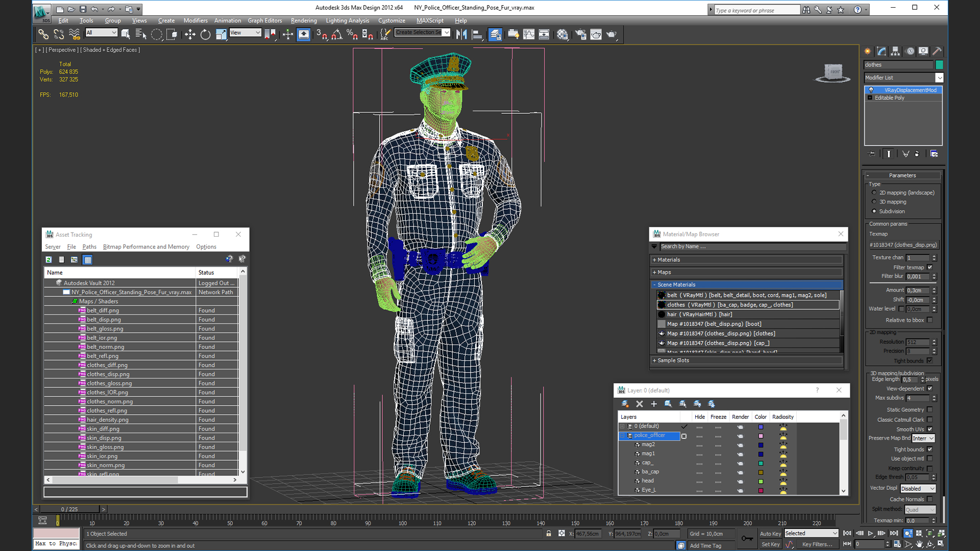
Task: Choose the Select and Move tool
Action: click(190, 34)
